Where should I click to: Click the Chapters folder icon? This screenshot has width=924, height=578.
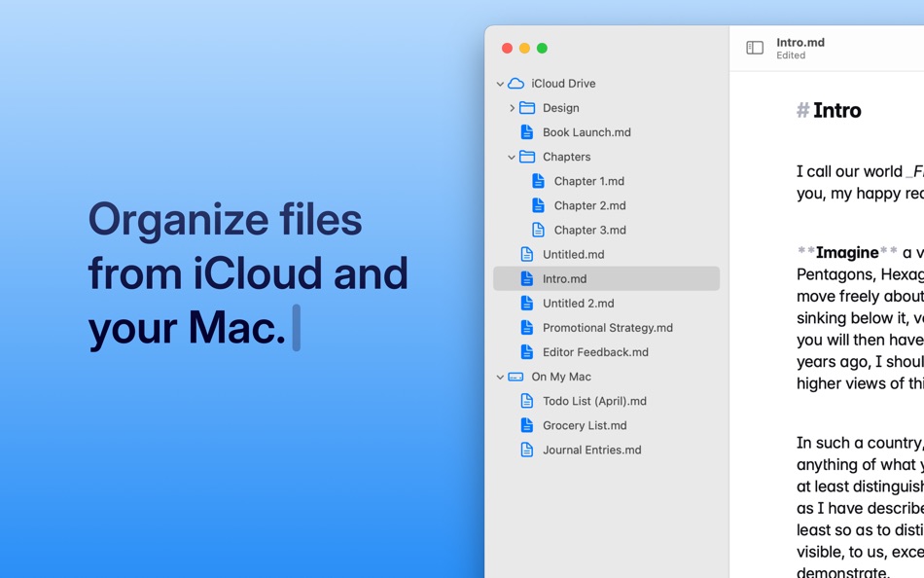(527, 157)
